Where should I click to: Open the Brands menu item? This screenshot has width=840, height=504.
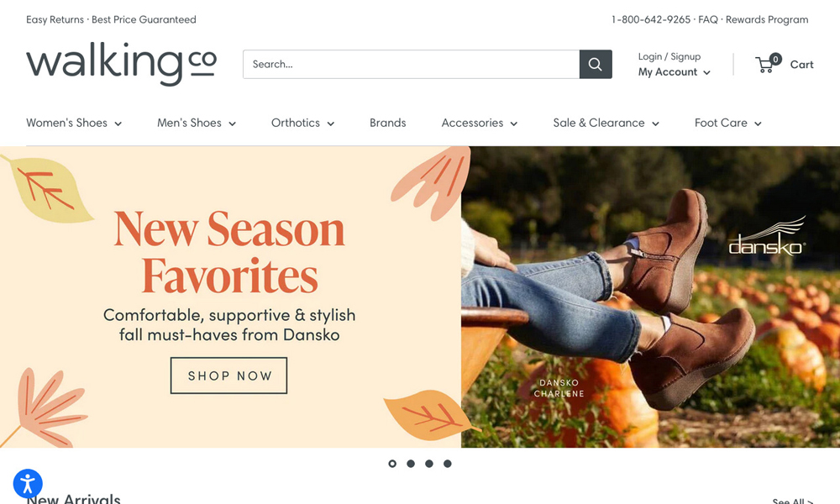pyautogui.click(x=388, y=123)
